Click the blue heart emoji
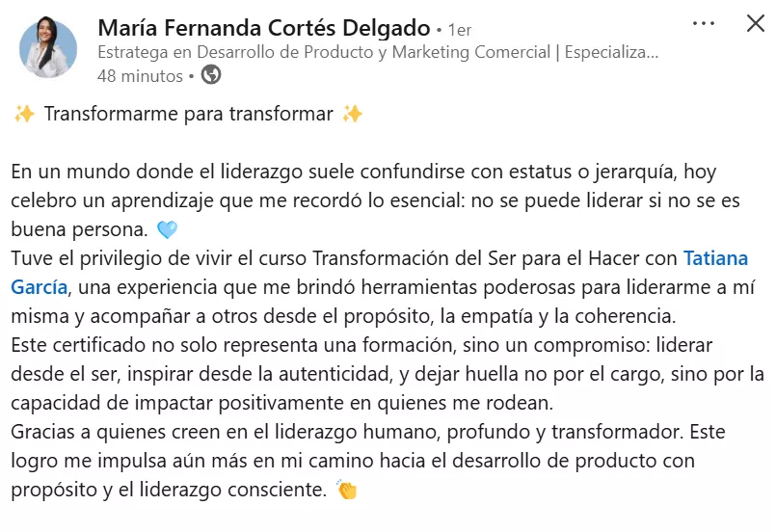This screenshot has height=532, width=776. (x=168, y=230)
